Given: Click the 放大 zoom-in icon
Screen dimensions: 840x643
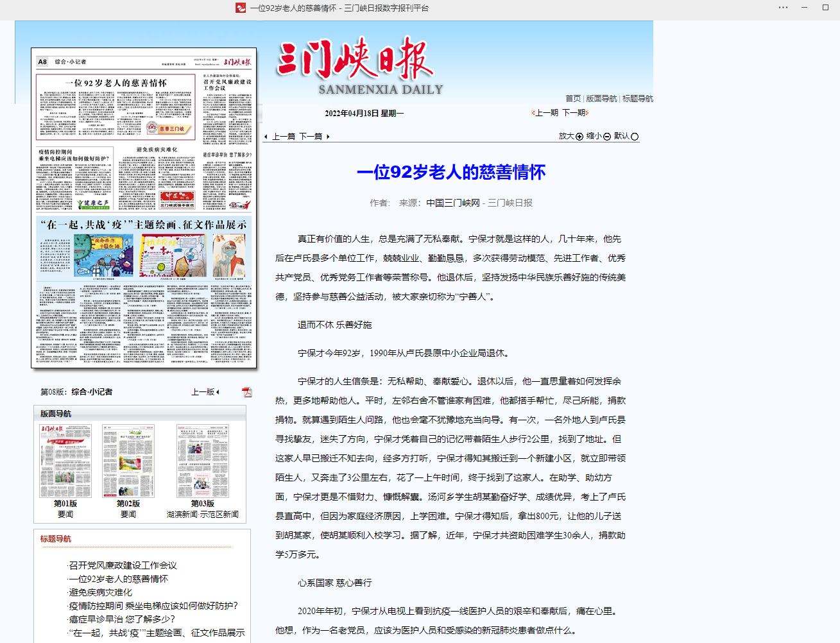Looking at the screenshot, I should (x=579, y=137).
